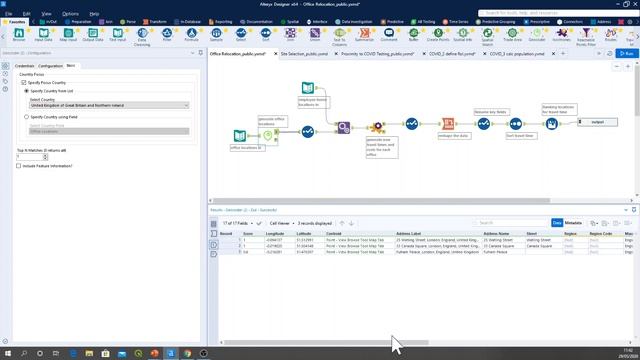The width and height of the screenshot is (640, 360).
Task: Select the Create Points tool
Action: [x=438, y=34]
